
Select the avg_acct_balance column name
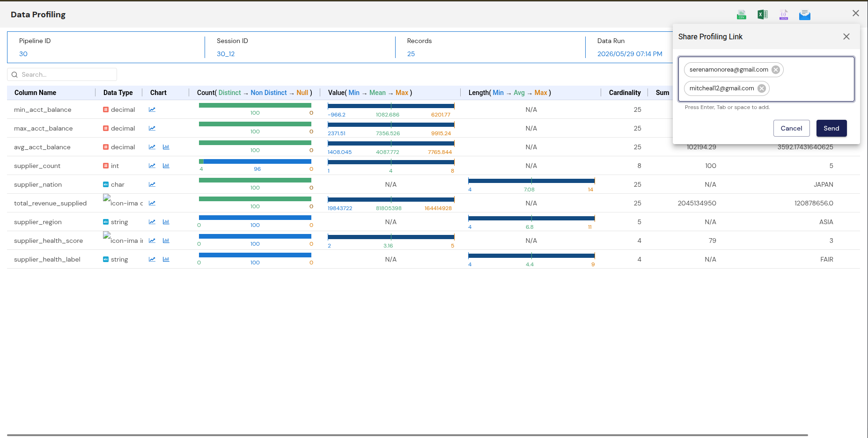pos(42,147)
